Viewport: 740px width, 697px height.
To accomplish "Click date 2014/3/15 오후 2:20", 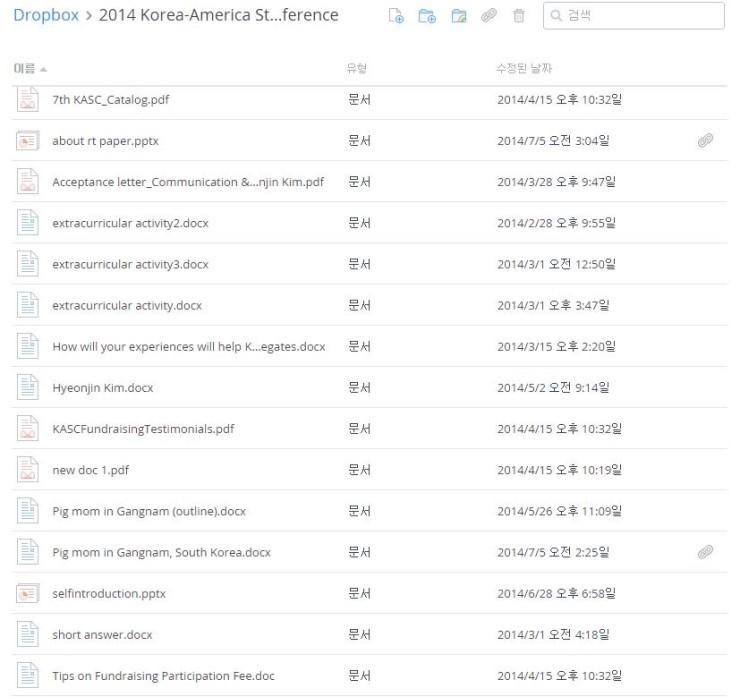I will pos(556,346).
